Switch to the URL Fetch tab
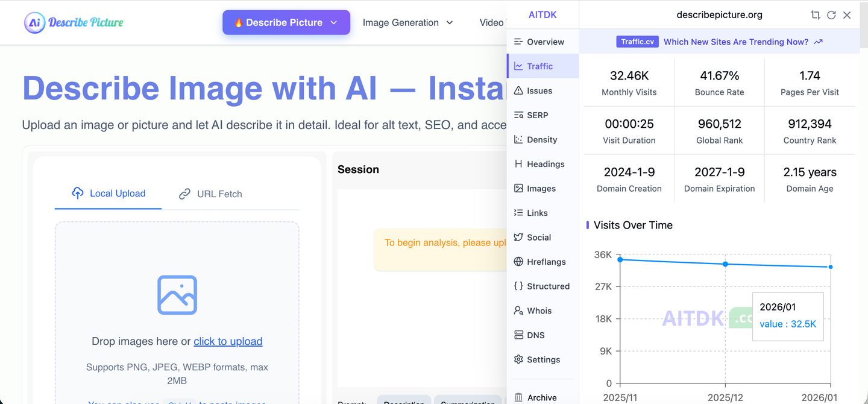The image size is (868, 404). tap(210, 194)
